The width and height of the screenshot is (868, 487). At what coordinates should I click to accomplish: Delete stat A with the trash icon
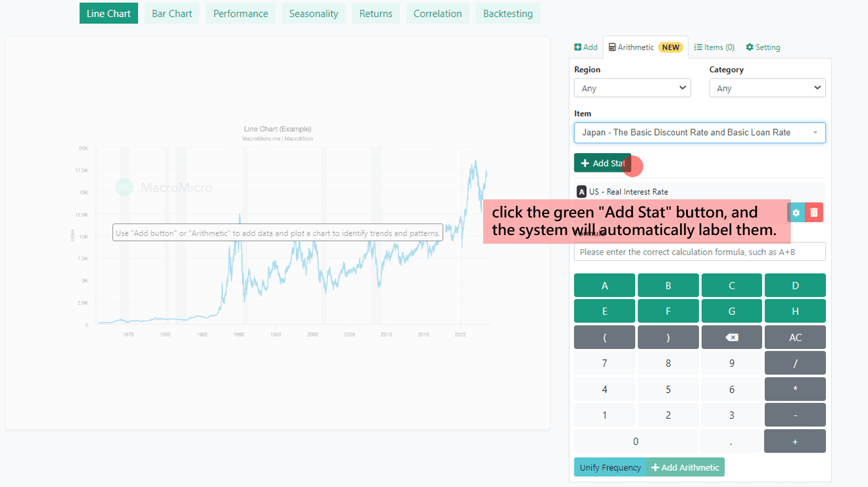[x=814, y=213]
